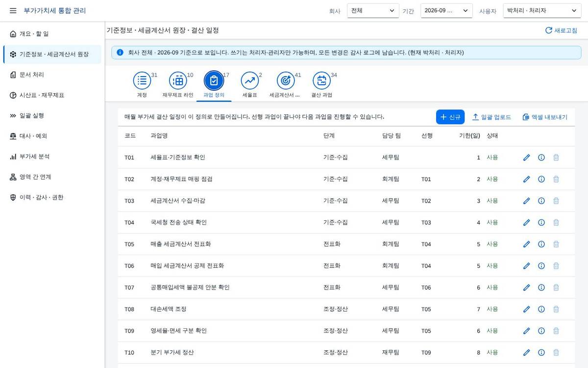The height and width of the screenshot is (368, 588).
Task: Delete row T08 with trash icon
Action: point(556,309)
